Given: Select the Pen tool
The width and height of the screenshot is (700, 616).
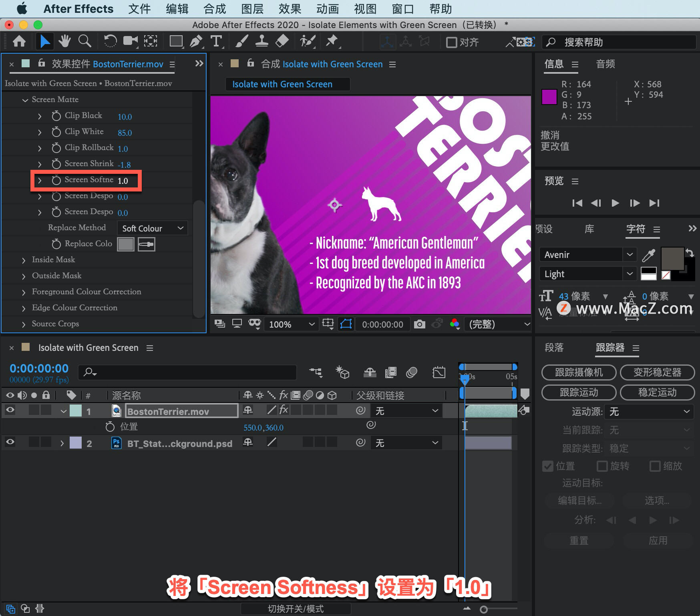Looking at the screenshot, I should (196, 41).
